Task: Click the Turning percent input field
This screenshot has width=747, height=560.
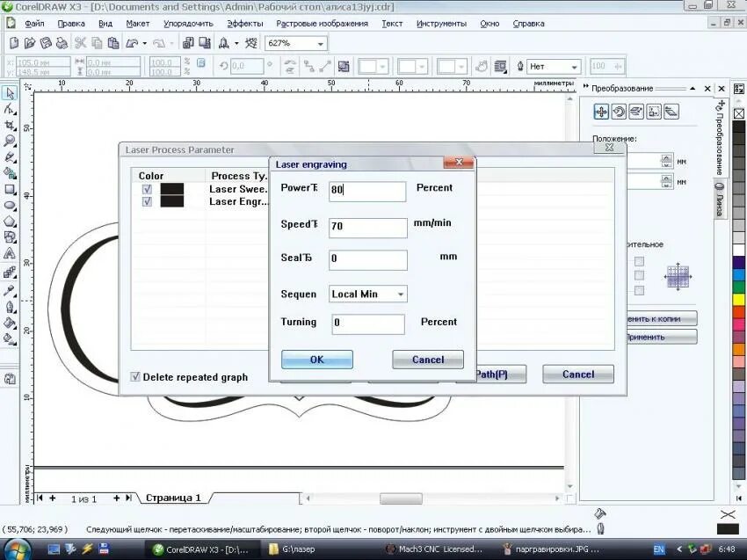Action: click(368, 324)
